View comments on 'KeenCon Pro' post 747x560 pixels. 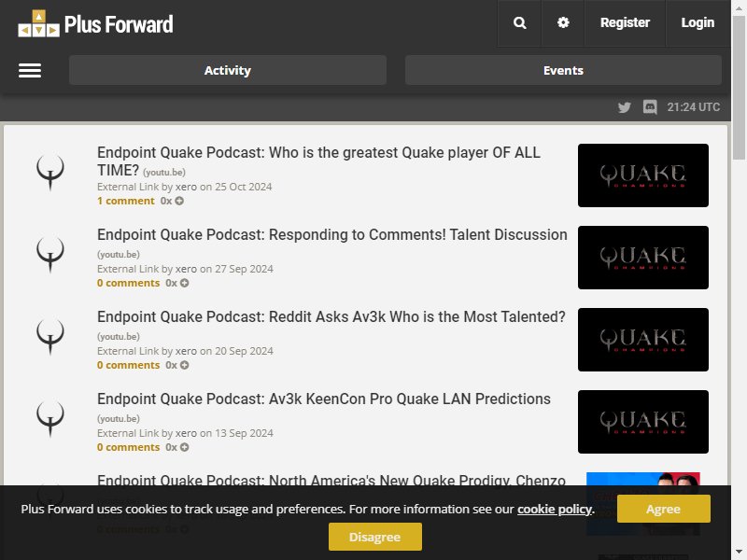tap(129, 447)
